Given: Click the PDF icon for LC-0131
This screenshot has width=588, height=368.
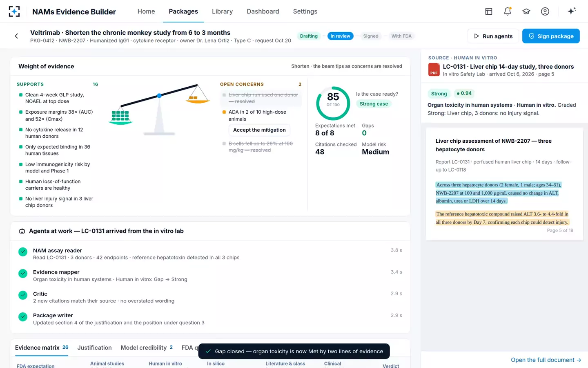Looking at the screenshot, I should [434, 70].
